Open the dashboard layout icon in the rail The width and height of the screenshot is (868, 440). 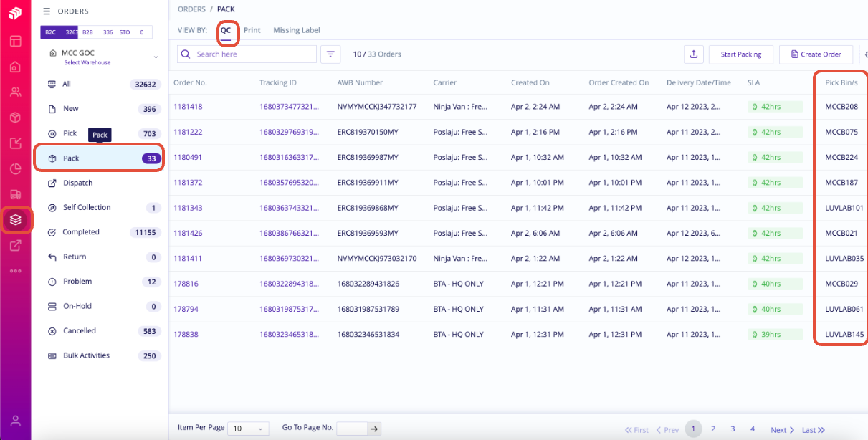pyautogui.click(x=15, y=40)
